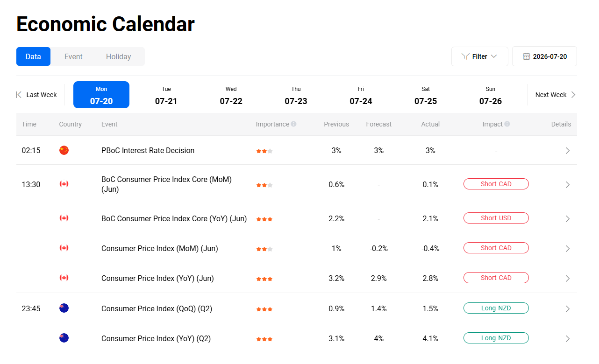The image size is (599, 364).
Task: Switch to the Event tab
Action: click(x=73, y=56)
